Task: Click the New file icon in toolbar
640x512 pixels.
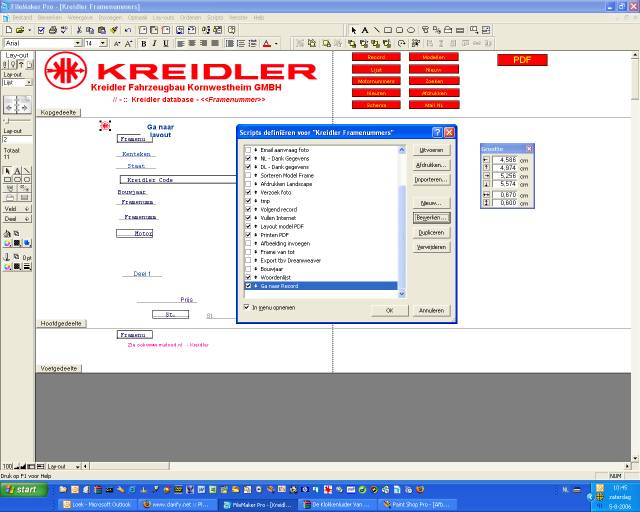Action: point(9,30)
